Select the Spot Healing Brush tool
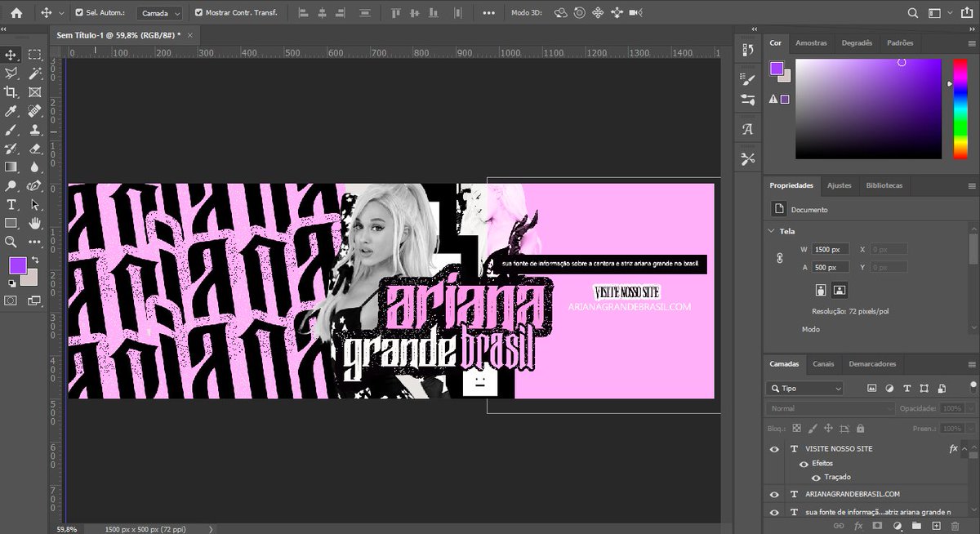 (x=35, y=111)
